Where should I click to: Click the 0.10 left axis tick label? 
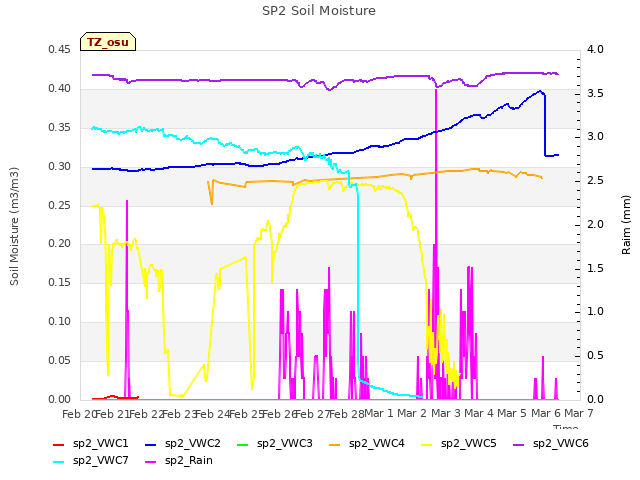tap(59, 322)
